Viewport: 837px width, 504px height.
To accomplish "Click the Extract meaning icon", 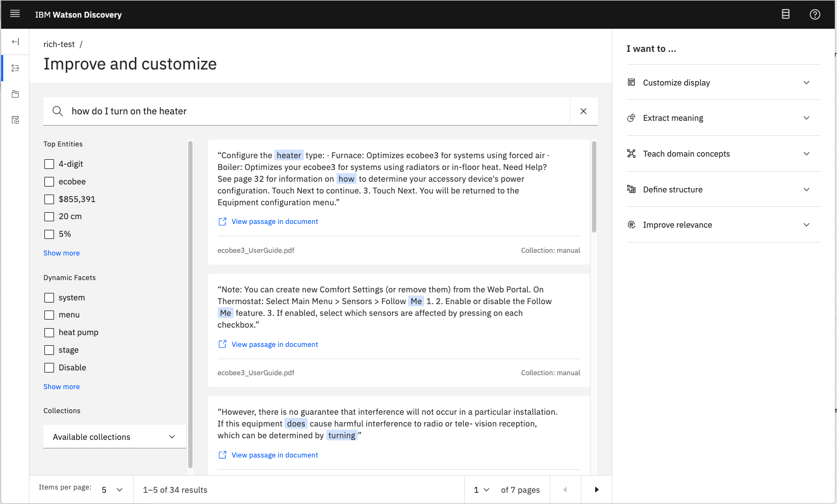I will click(x=631, y=118).
